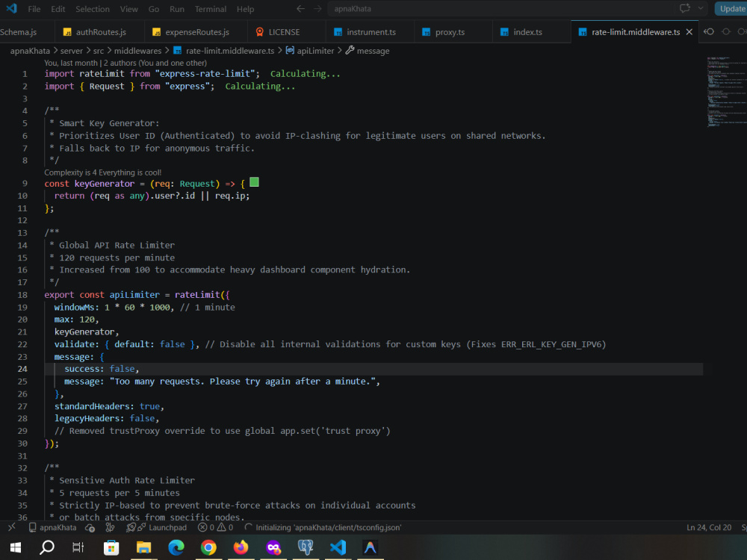The image size is (747, 560).
Task: Go to previous change icon
Action: point(709,32)
